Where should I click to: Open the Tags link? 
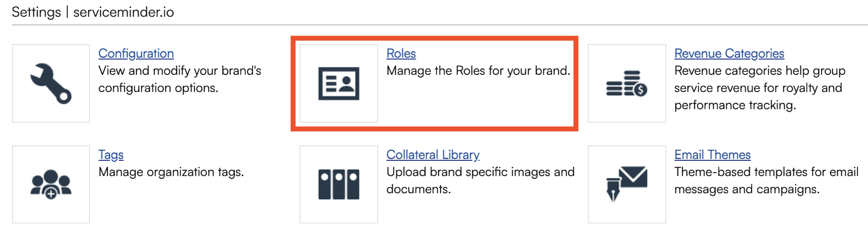point(111,155)
